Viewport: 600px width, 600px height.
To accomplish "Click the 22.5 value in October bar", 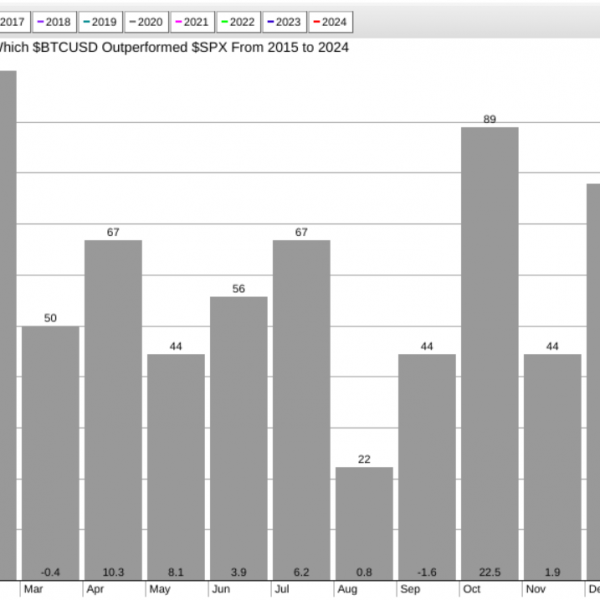I will coord(490,572).
